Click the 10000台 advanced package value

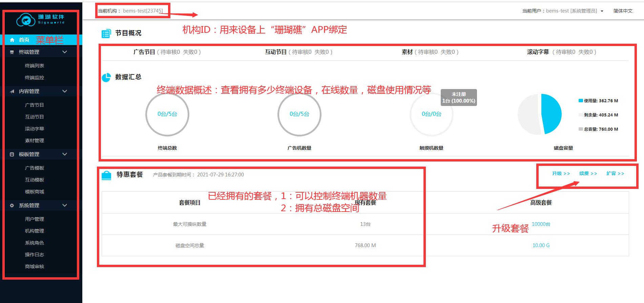(x=541, y=224)
